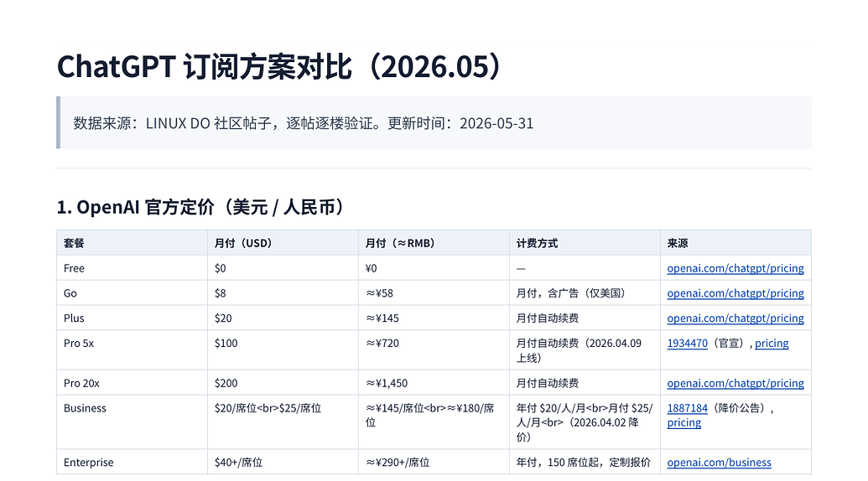Click the 来源 column header

[x=735, y=243]
